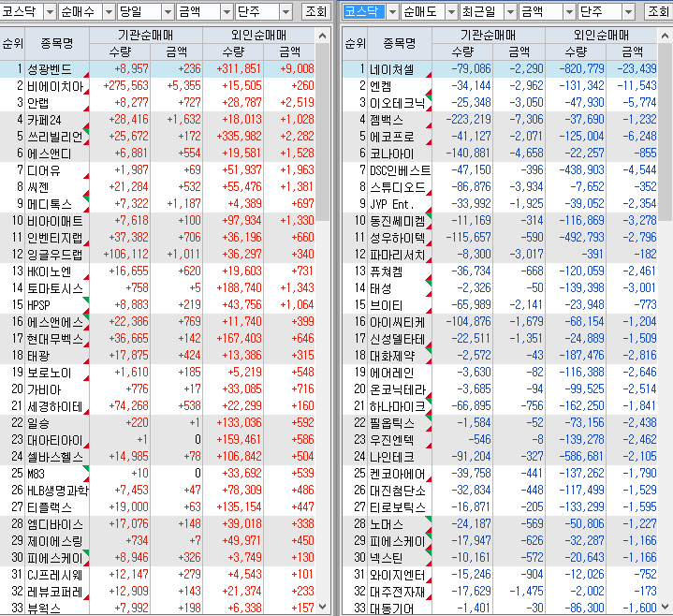
Task: Select the 에스앤디 stock row
Action: pyautogui.click(x=157, y=154)
